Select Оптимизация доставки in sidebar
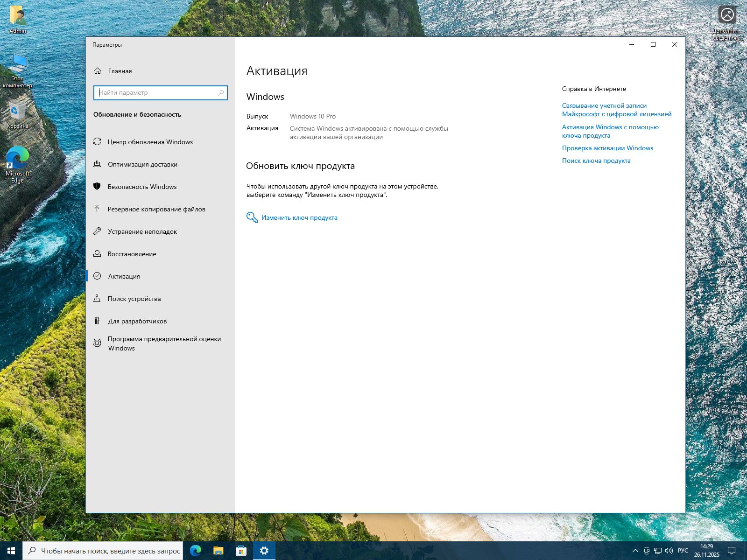This screenshot has height=560, width=747. click(142, 164)
